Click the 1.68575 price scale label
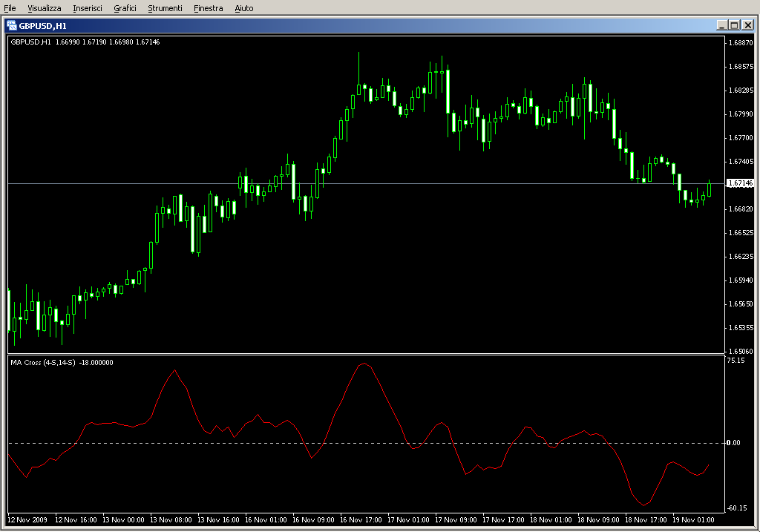The image size is (760, 532). [x=741, y=66]
